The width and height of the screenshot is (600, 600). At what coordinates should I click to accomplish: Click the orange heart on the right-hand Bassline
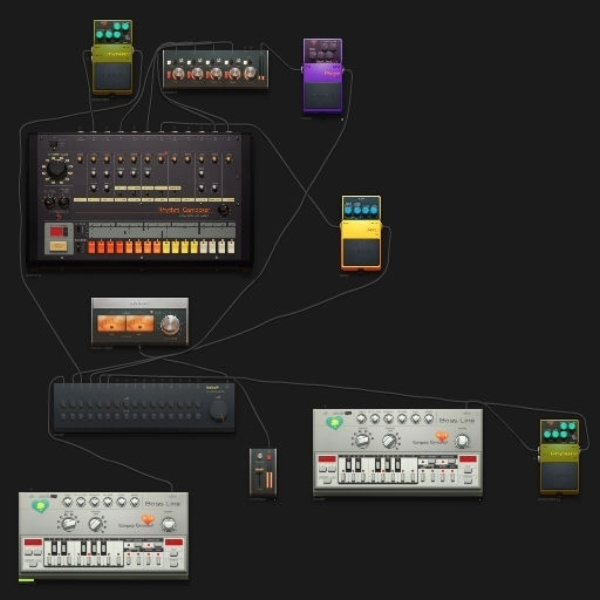(x=442, y=436)
